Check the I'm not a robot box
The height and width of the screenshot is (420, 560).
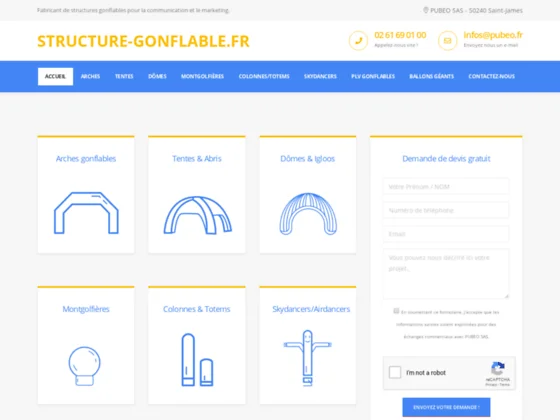tap(395, 372)
